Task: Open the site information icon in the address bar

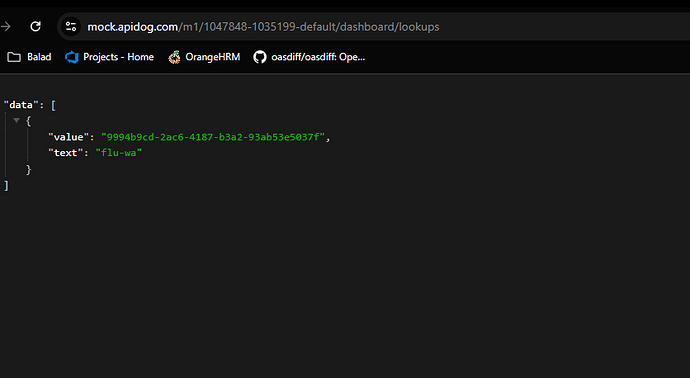Action: pos(71,26)
